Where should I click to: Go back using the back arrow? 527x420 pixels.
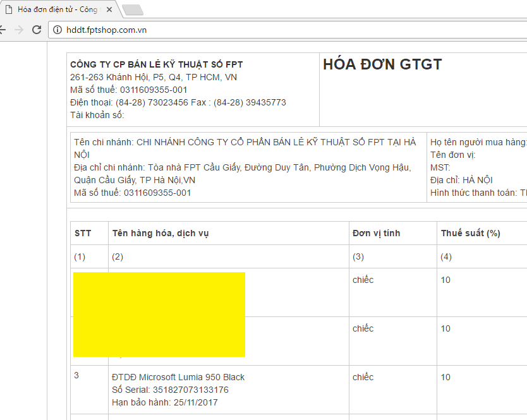point(3,30)
